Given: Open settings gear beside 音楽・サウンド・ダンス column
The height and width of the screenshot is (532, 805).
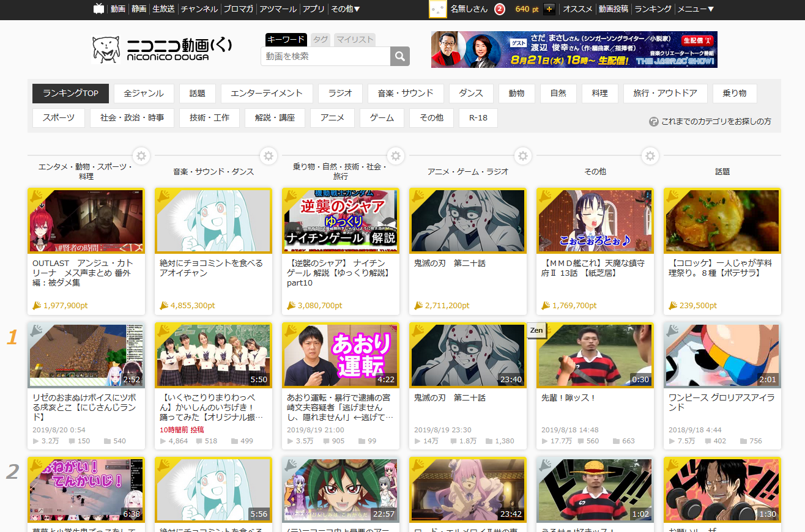Looking at the screenshot, I should [268, 156].
